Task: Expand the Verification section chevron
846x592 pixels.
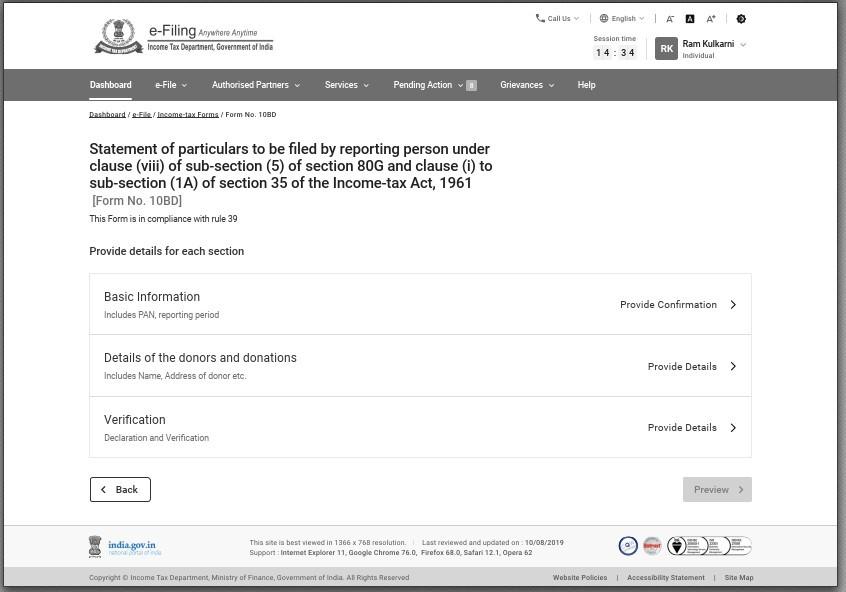Action: (x=733, y=427)
